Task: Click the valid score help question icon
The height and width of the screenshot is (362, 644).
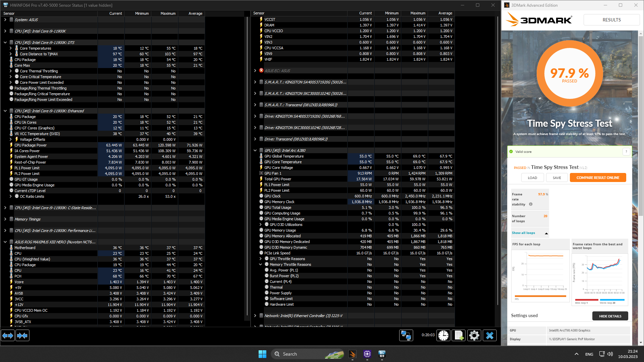Action: tap(626, 152)
